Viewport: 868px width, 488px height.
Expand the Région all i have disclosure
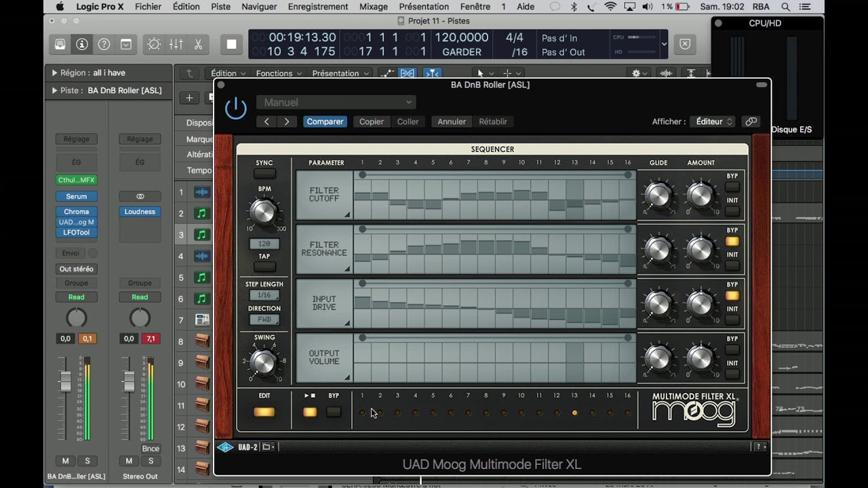[55, 73]
